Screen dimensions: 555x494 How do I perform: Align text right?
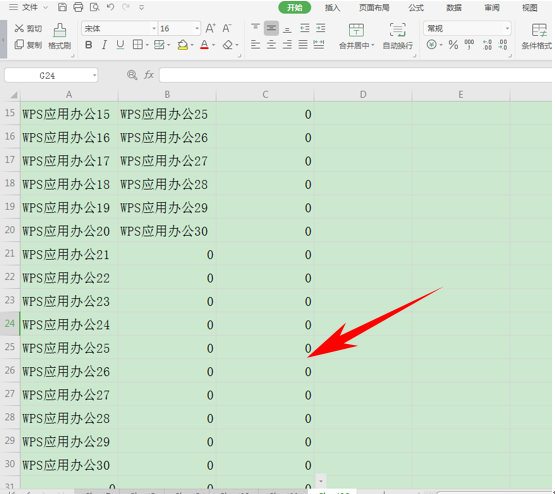tap(287, 45)
